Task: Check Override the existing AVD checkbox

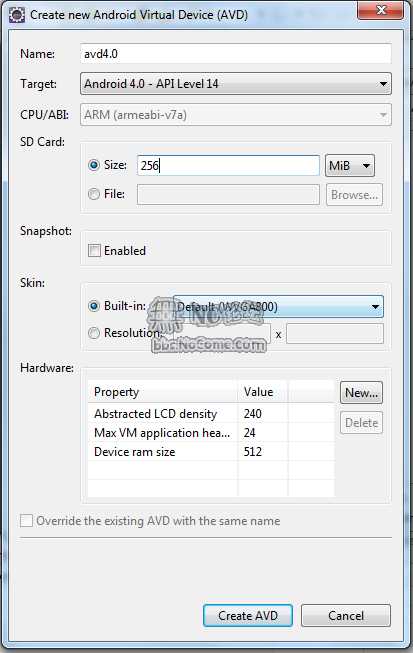Action: (x=26, y=521)
